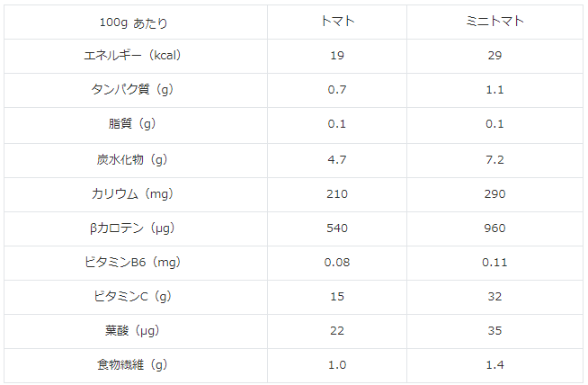
Task: Click the 炭水化物 (g) row label
Action: (x=136, y=159)
